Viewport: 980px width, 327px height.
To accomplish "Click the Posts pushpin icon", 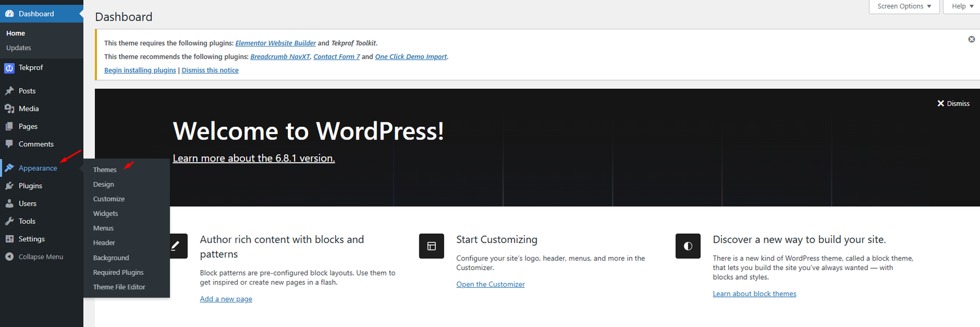I will pos(9,91).
